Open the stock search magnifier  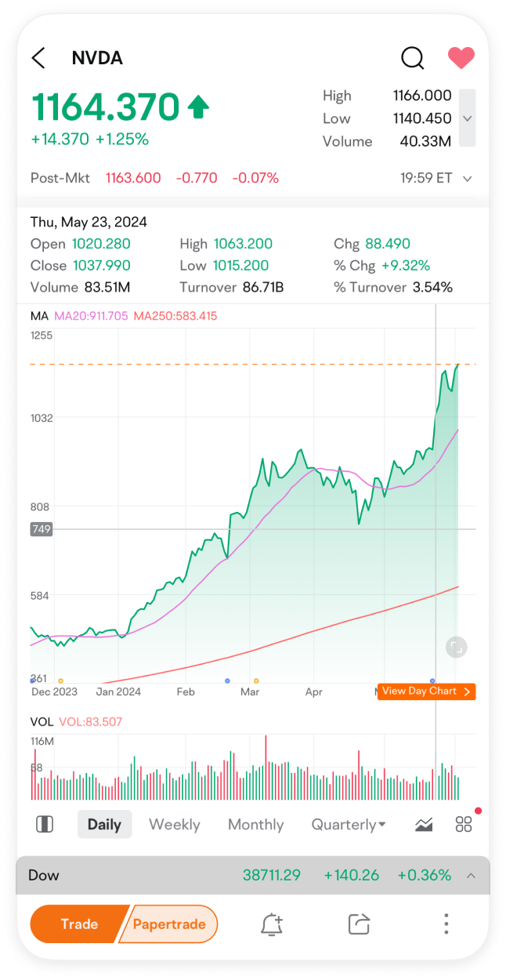pyautogui.click(x=412, y=58)
